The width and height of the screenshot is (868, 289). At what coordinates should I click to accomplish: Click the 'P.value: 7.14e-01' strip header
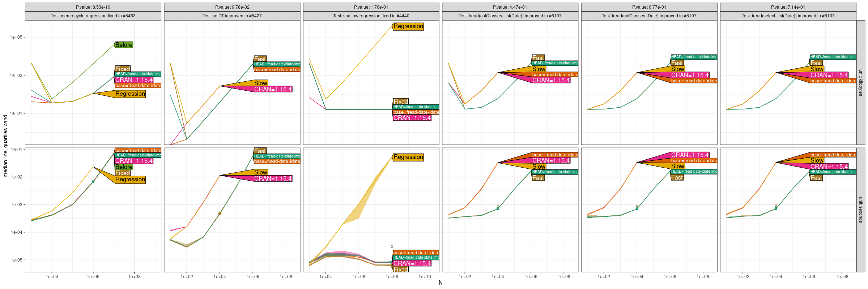788,7
